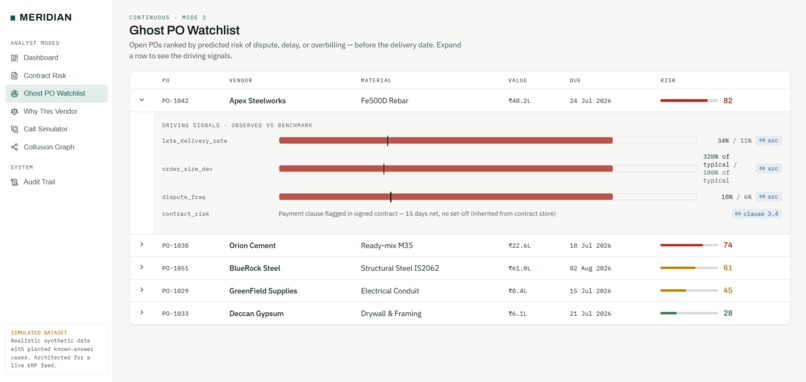Click the Ready-mix M35 material cell
The height and width of the screenshot is (382, 806).
[387, 245]
